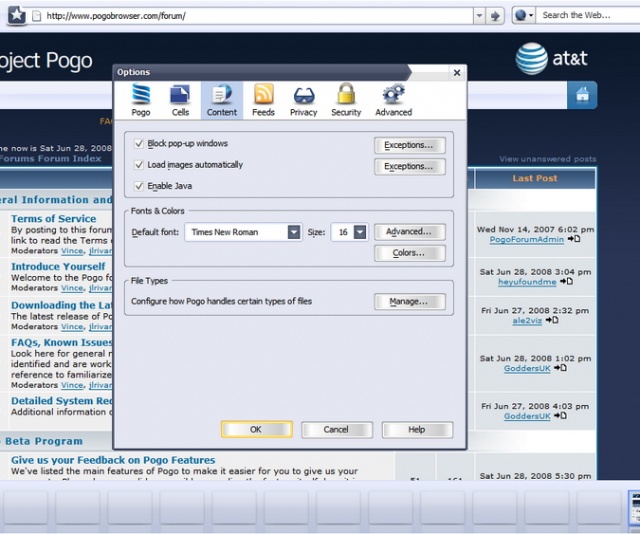
Task: Click the page icon in address bar
Action: tap(37, 16)
